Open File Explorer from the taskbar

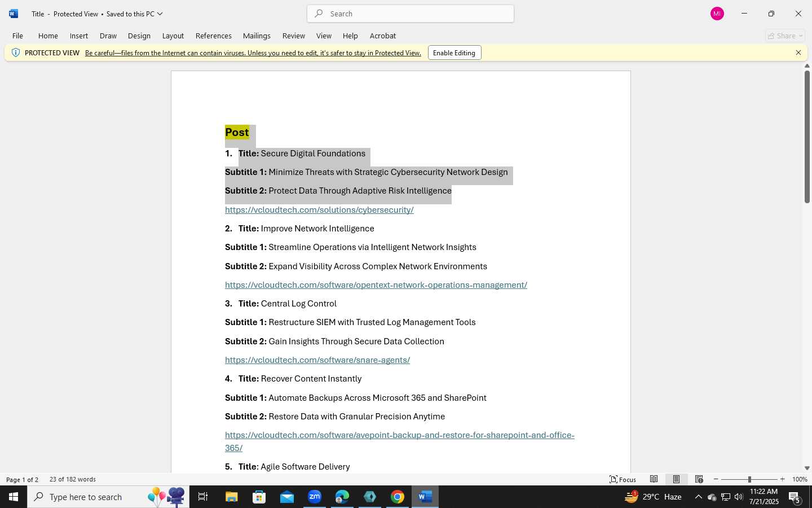(232, 497)
